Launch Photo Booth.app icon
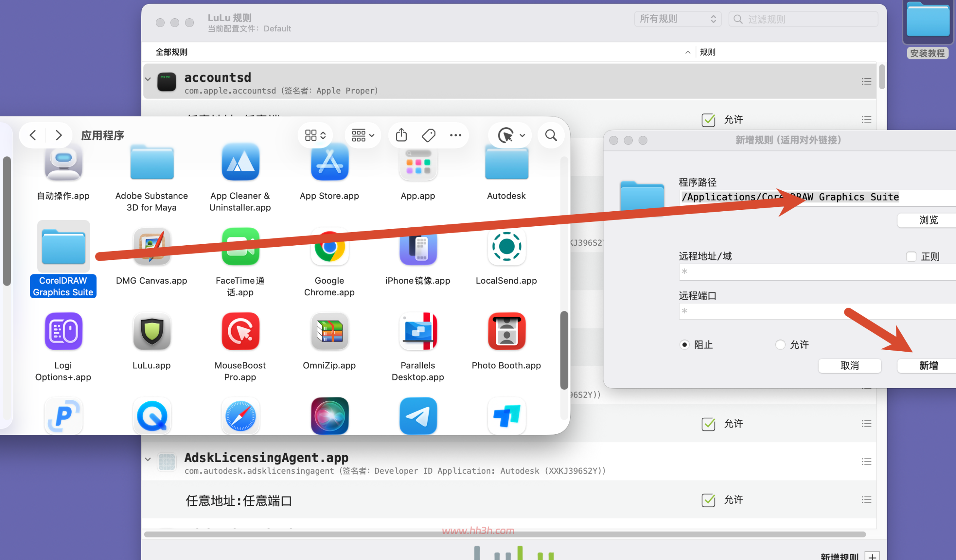Image resolution: width=956 pixels, height=560 pixels. click(x=506, y=331)
